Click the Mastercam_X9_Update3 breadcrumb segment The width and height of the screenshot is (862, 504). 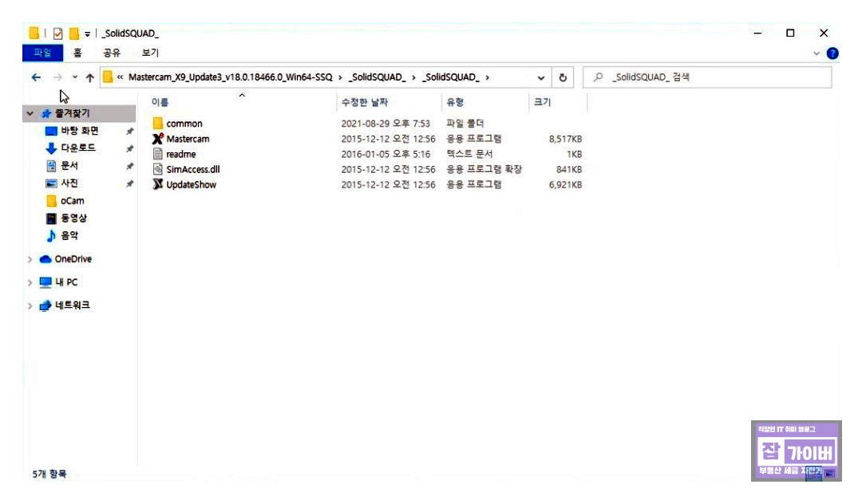point(231,77)
